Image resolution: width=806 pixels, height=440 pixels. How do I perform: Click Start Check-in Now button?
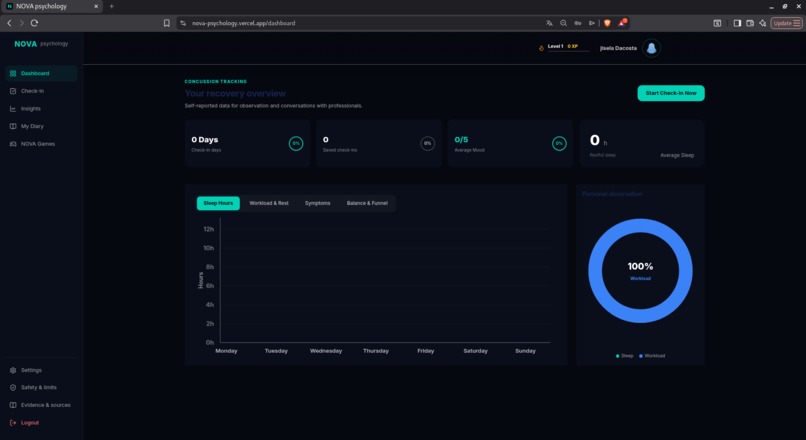coord(671,93)
